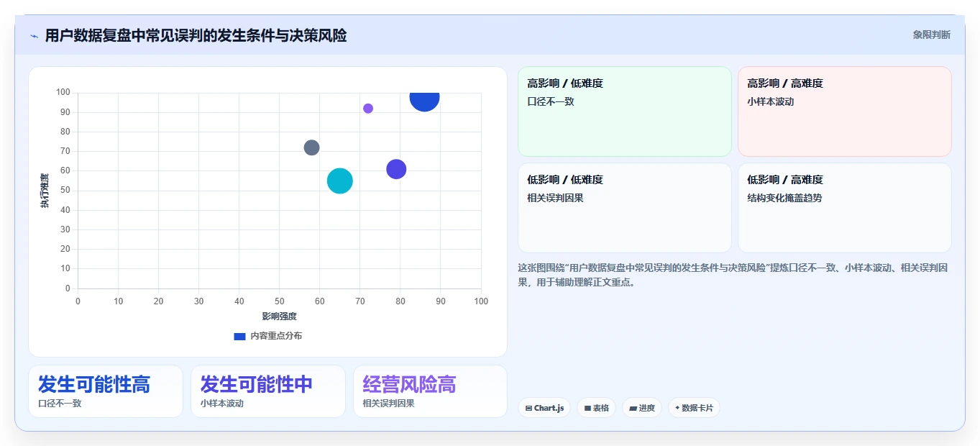Click 结构变化掩盖趋势 text
Image resolution: width=980 pixels, height=446 pixels.
784,198
